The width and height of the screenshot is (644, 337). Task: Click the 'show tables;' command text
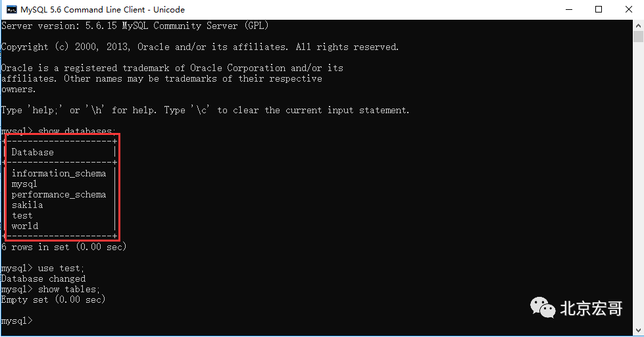click(69, 289)
